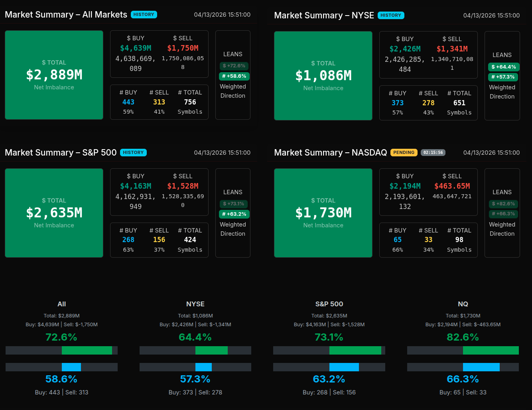
Task: Toggle the $ +73.1% S&P 500 lean badge
Action: (234, 204)
